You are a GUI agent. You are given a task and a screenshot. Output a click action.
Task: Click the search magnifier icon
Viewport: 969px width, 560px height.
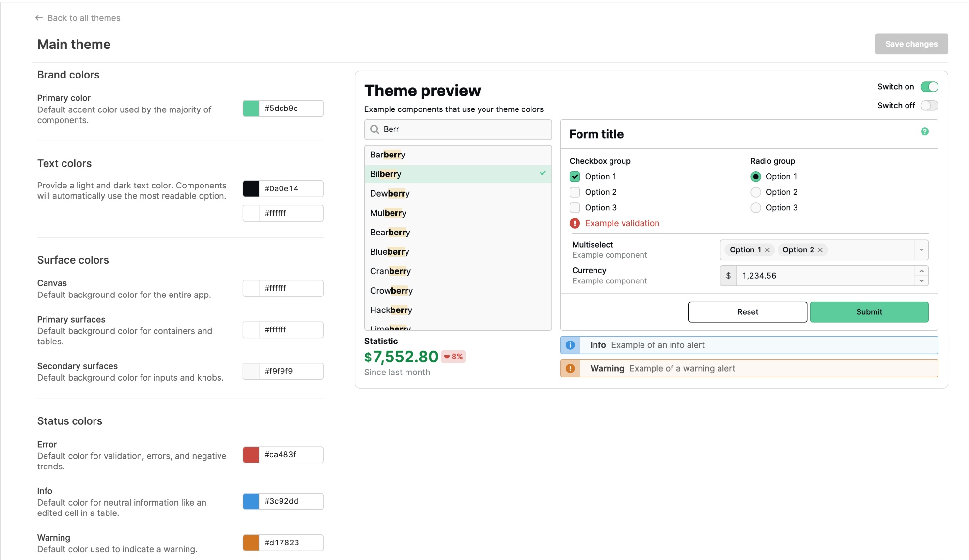(375, 130)
